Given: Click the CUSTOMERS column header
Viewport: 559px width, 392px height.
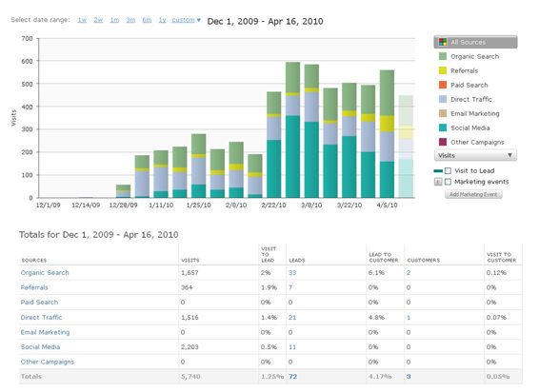Looking at the screenshot, I should click(424, 261).
